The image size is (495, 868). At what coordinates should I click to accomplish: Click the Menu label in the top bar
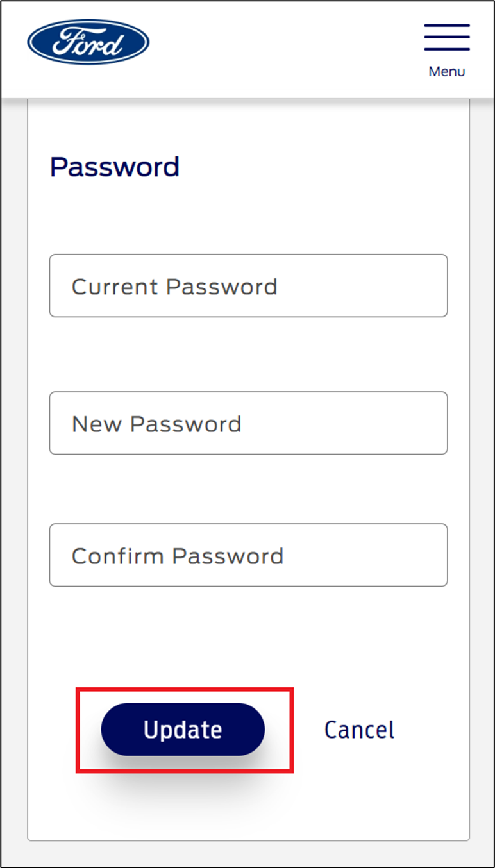pos(447,71)
